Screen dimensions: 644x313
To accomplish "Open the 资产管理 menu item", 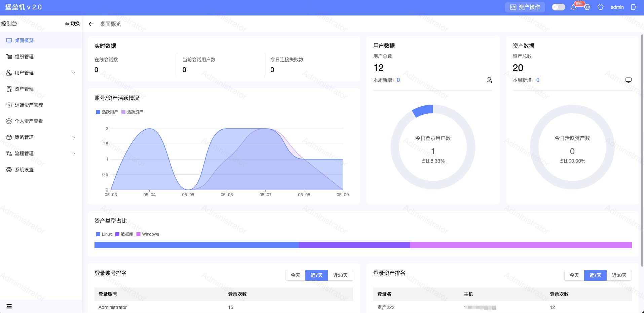I will (41, 89).
